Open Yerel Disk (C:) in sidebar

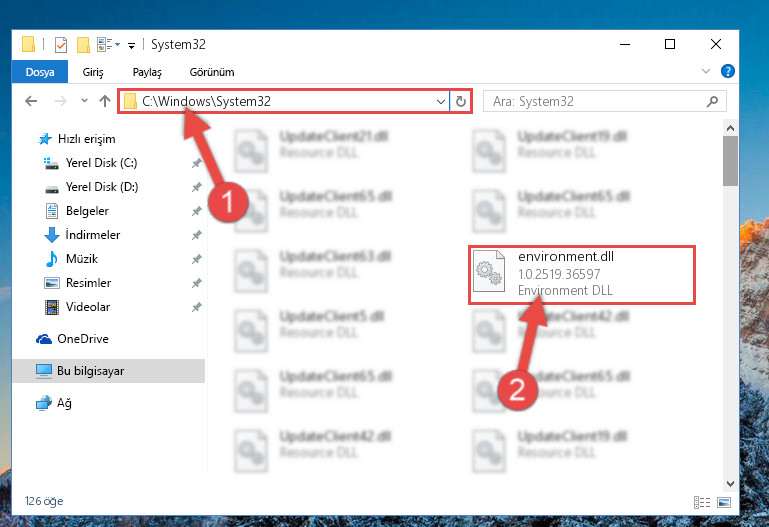point(90,163)
